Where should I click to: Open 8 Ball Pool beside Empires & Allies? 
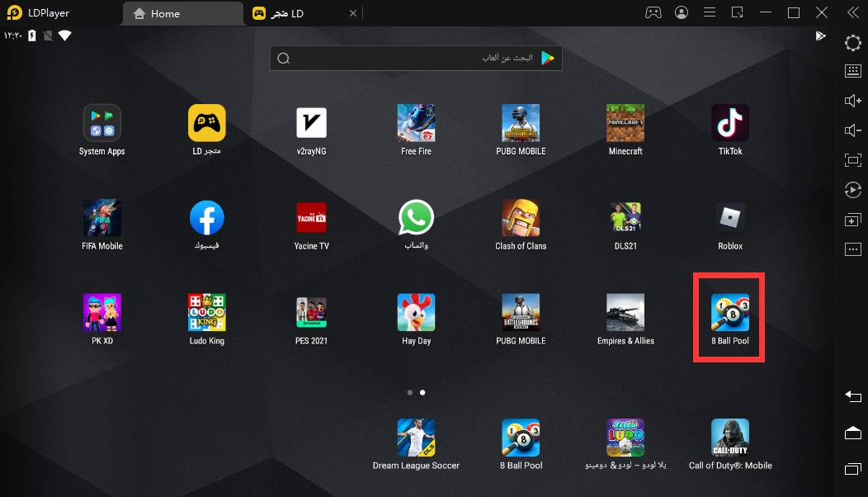coord(730,313)
